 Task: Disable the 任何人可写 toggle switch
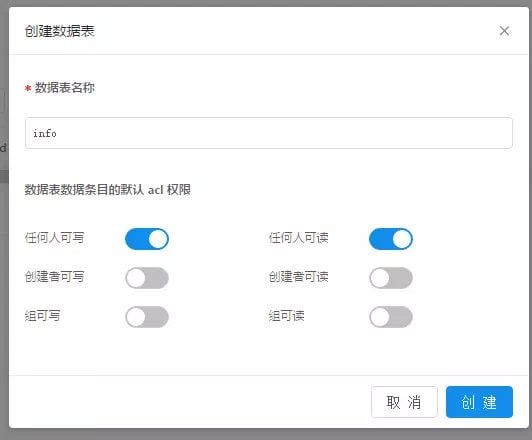click(x=147, y=239)
